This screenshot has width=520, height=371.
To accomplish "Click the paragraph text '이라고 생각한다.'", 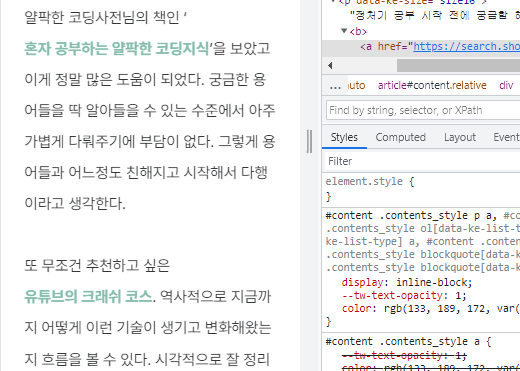I will 75,203.
